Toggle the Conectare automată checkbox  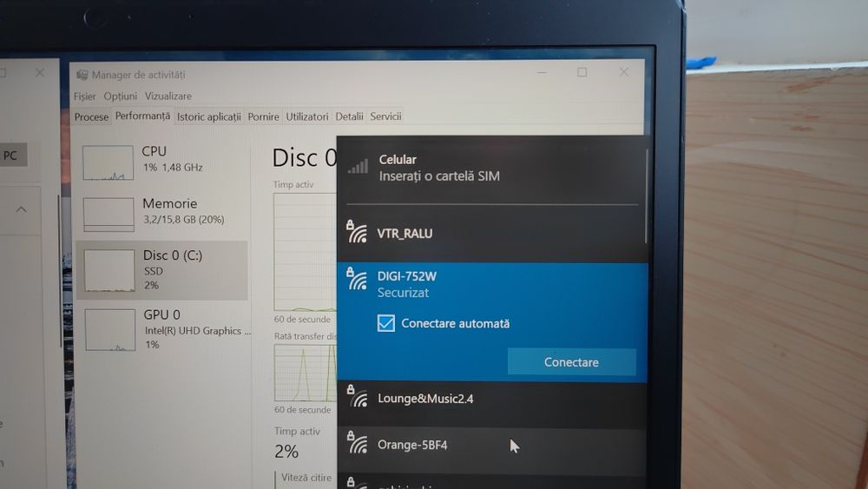pos(386,323)
